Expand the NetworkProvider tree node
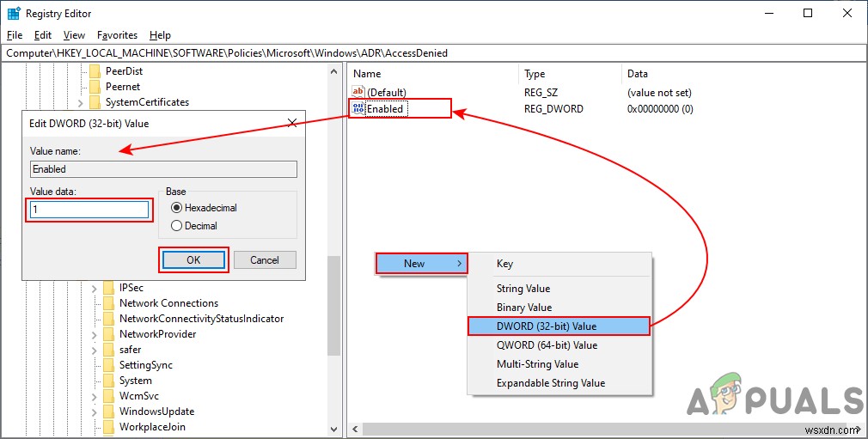868x439 pixels. point(95,335)
